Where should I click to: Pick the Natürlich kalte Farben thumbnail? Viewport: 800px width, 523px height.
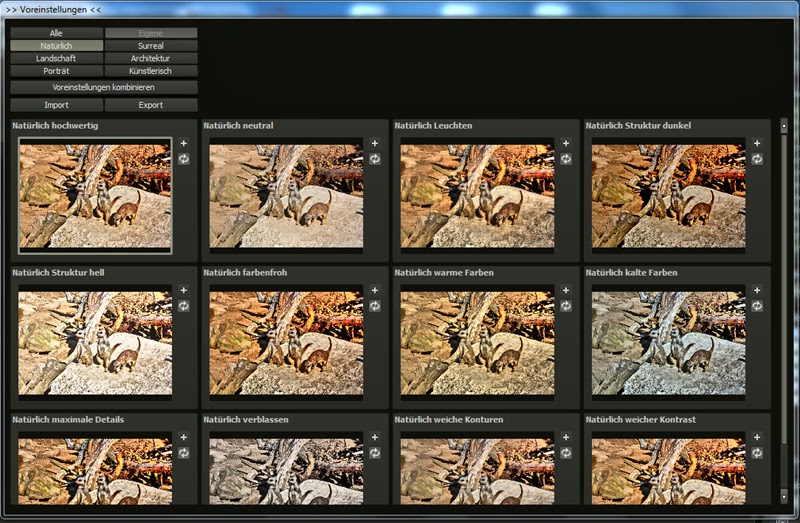pyautogui.click(x=668, y=343)
